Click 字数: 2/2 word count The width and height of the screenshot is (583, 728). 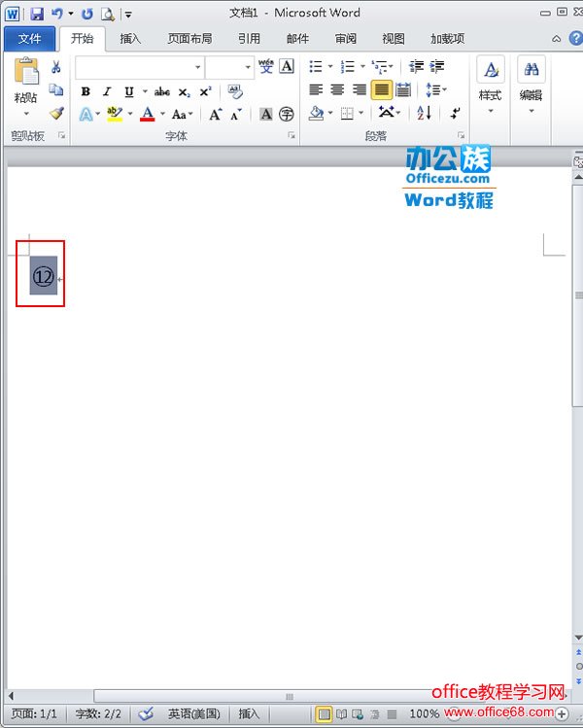[x=98, y=713]
